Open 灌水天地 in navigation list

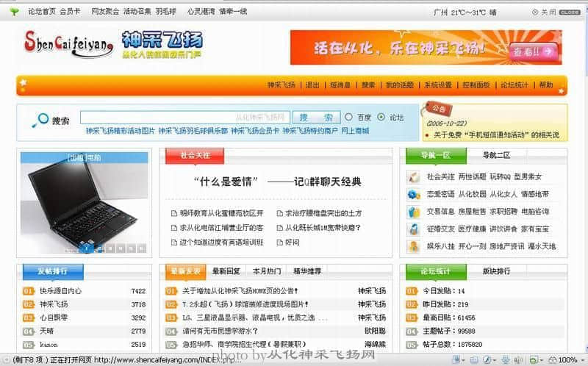[x=542, y=246]
